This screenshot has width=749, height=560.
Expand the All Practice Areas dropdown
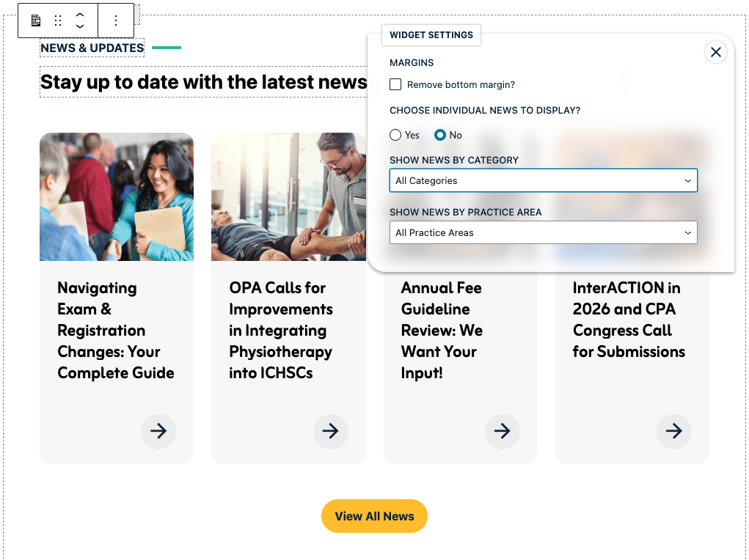coord(543,232)
